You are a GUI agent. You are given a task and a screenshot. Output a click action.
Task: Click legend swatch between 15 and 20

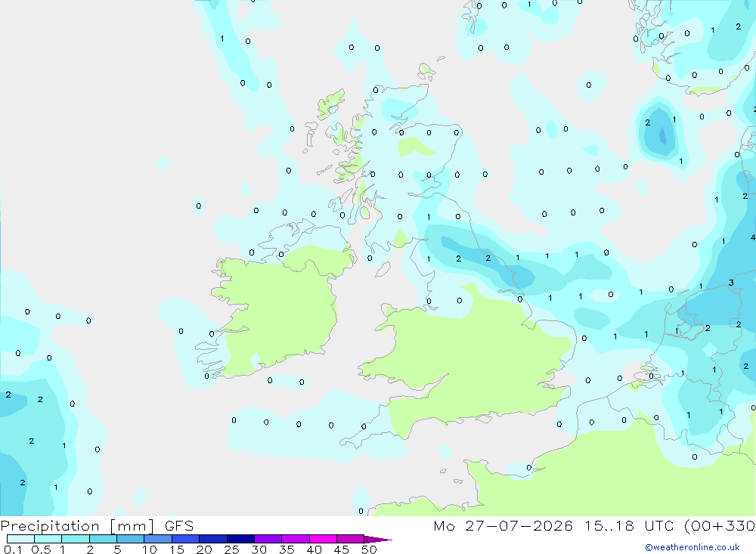(x=185, y=539)
